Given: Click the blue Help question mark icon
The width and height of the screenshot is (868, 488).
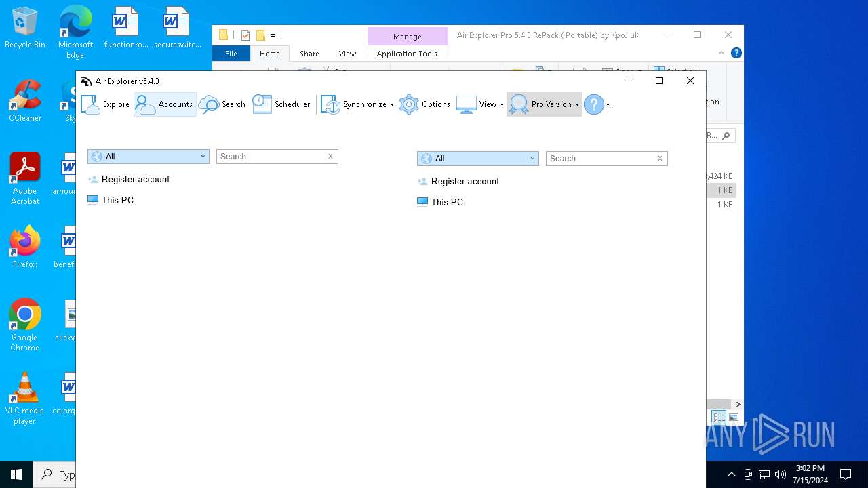Looking at the screenshot, I should (594, 104).
